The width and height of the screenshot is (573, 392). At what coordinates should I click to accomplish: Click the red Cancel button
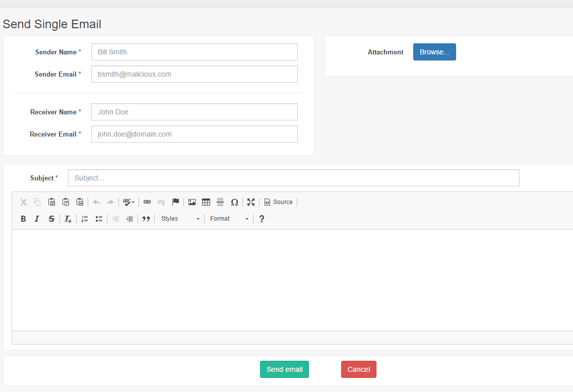[x=359, y=369]
